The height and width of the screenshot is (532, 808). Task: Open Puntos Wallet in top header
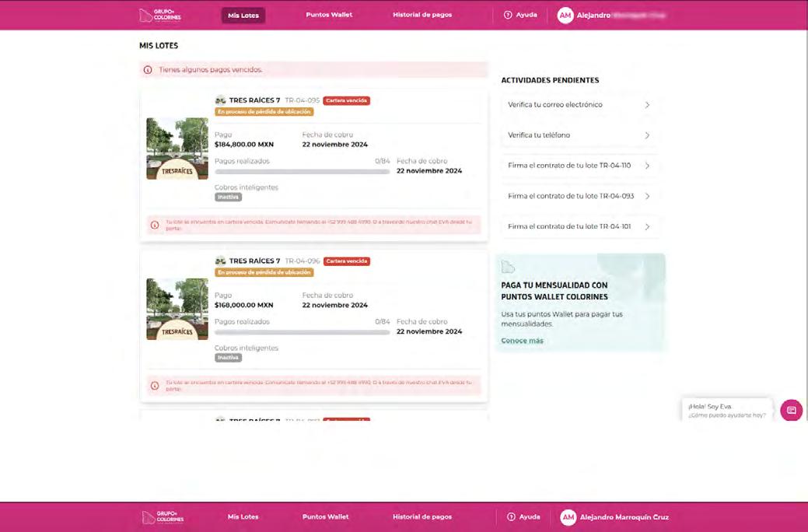[329, 15]
